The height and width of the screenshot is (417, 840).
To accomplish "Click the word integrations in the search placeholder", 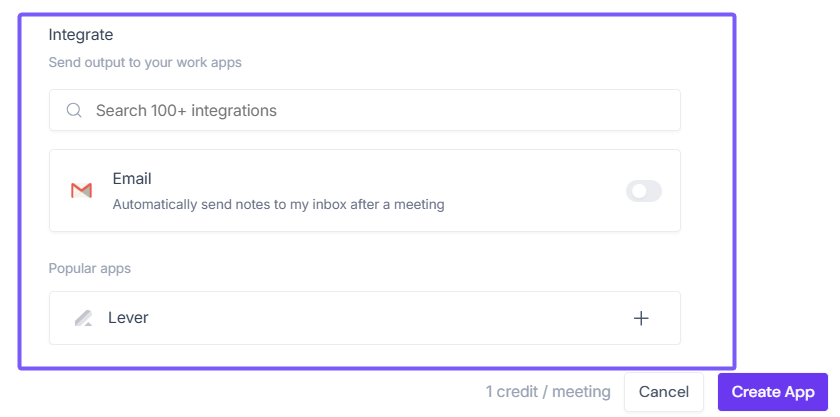I will coord(233,110).
